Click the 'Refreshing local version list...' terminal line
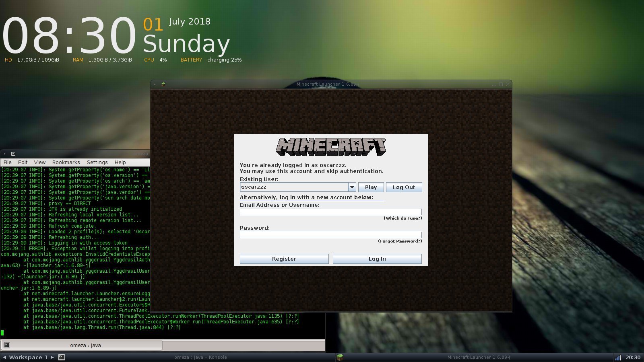 pos(70,215)
